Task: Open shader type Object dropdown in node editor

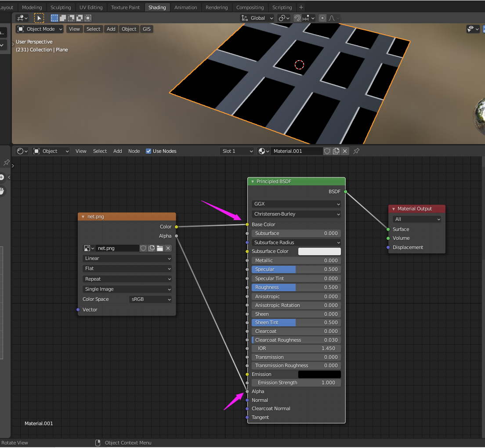Action: pos(51,151)
